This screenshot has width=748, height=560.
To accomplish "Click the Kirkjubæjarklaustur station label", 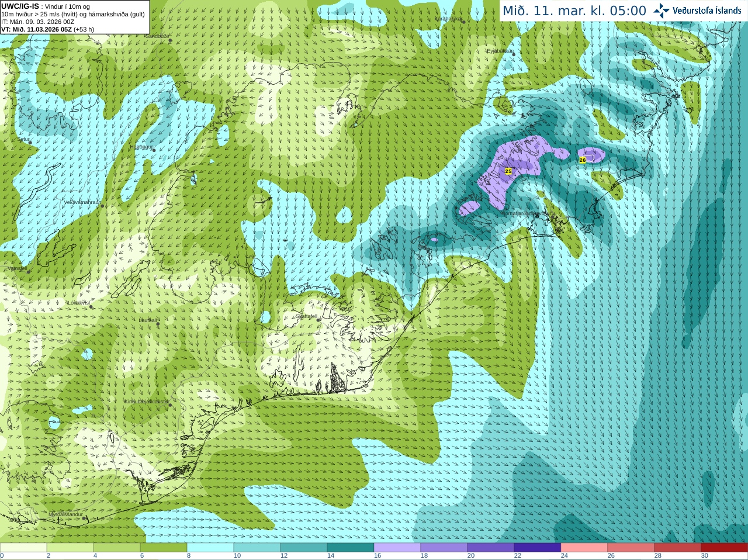I will (x=146, y=402).
